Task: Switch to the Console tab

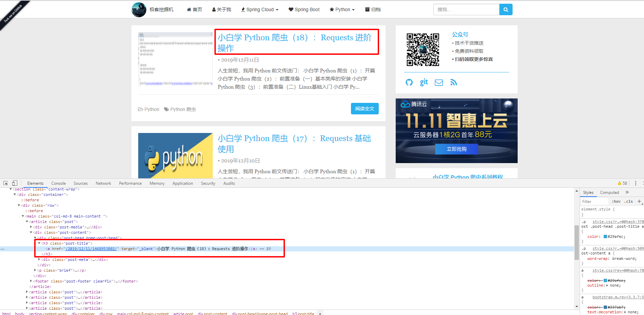Action: coord(59,183)
